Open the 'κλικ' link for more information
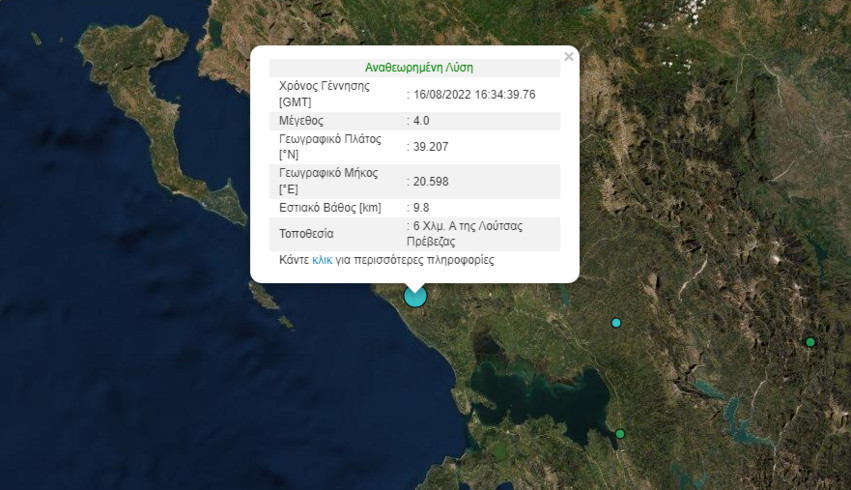 [322, 260]
